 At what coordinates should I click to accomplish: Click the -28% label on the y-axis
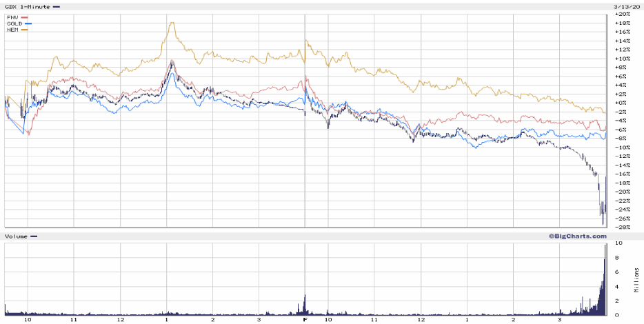pyautogui.click(x=621, y=227)
